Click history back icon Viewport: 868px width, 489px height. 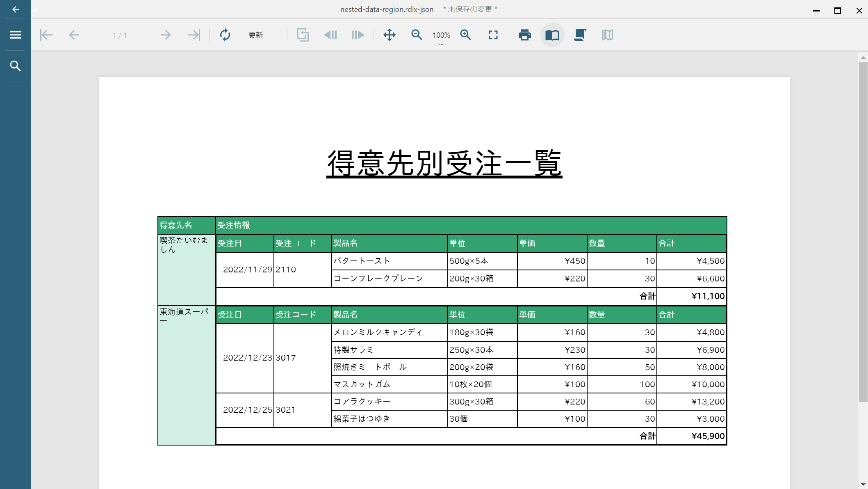(x=330, y=35)
